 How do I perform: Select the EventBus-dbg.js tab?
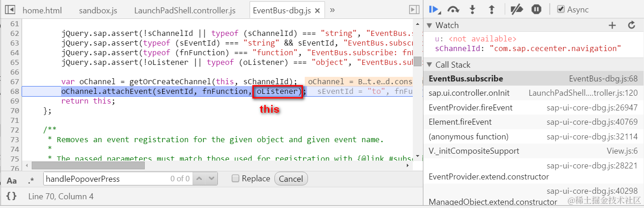[282, 10]
